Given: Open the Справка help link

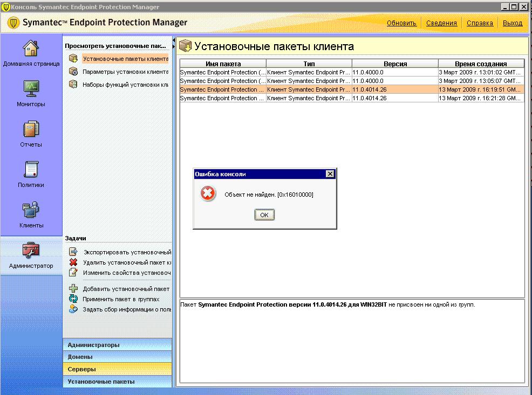Looking at the screenshot, I should 480,23.
